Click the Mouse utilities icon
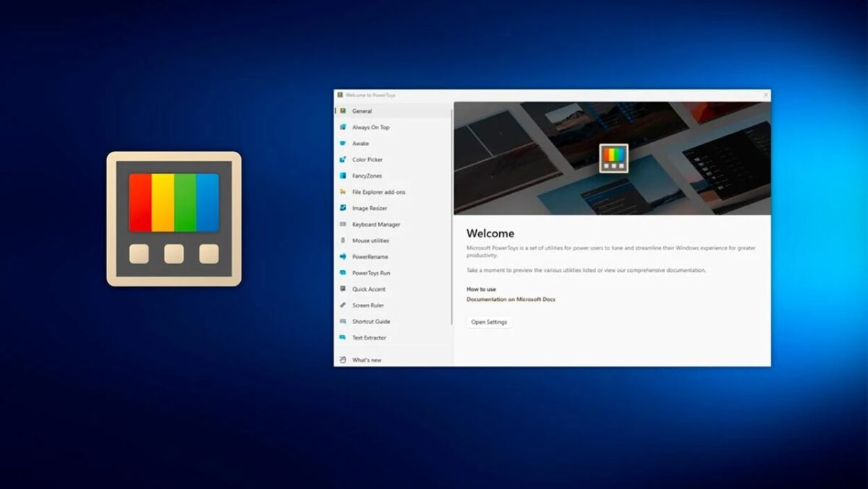The width and height of the screenshot is (868, 489). point(343,240)
